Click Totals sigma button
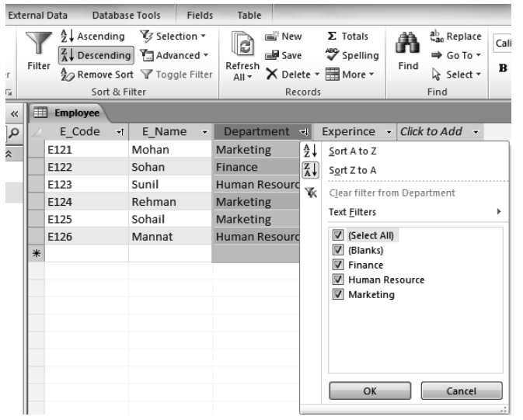Screen dimensions: 523x420 coord(347,36)
